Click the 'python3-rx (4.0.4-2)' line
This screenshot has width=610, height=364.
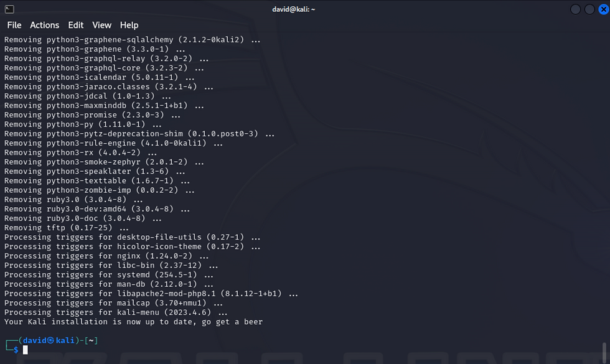pyautogui.click(x=80, y=152)
